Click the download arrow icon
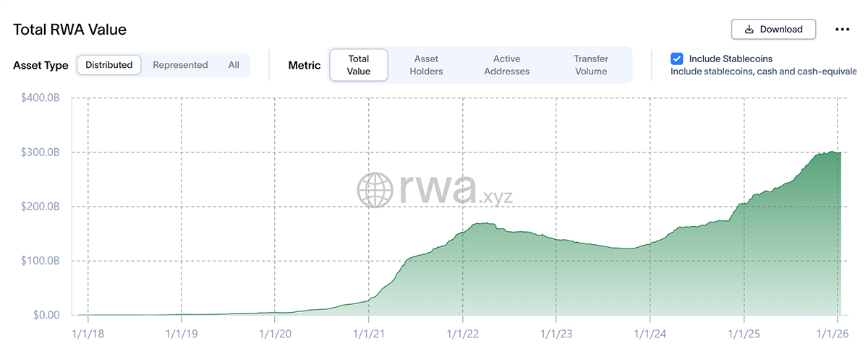The height and width of the screenshot is (354, 868). click(x=749, y=30)
